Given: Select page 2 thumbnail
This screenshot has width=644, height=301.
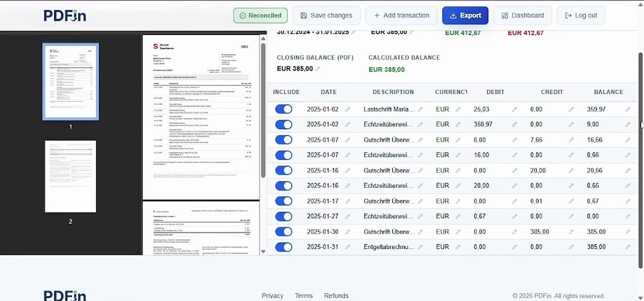Looking at the screenshot, I should pyautogui.click(x=70, y=176).
